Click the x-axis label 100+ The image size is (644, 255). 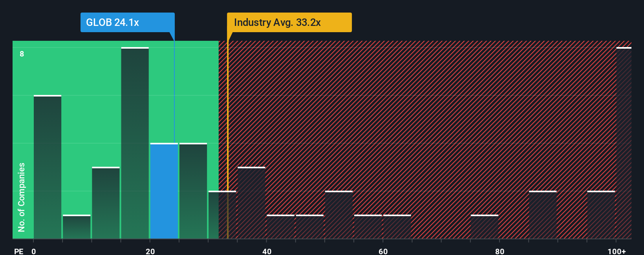(617, 251)
